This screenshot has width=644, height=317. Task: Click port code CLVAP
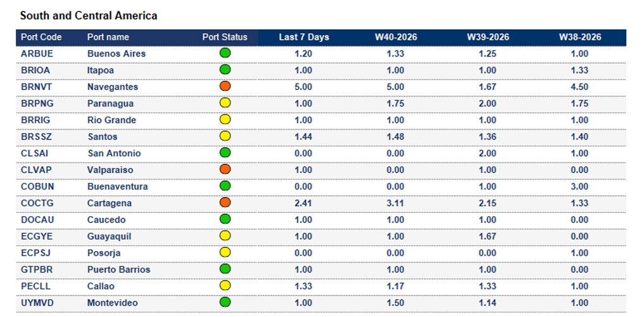36,170
